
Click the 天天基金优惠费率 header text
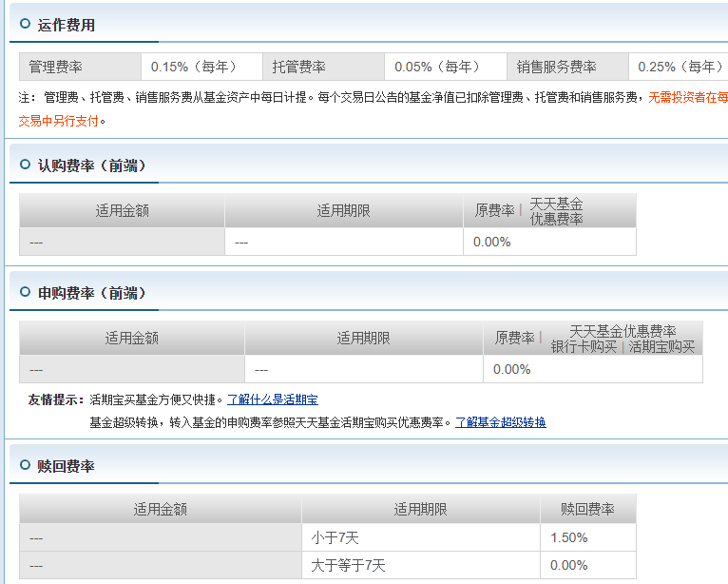pos(623,331)
